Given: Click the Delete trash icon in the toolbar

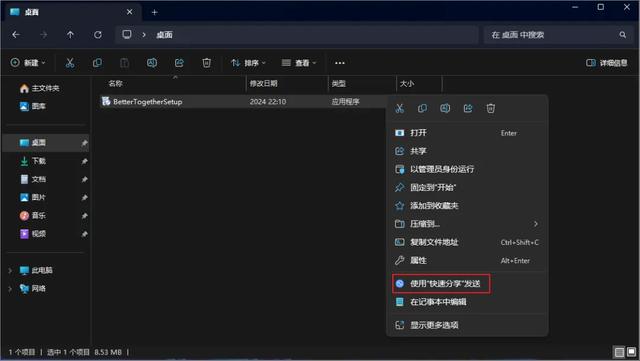Looking at the screenshot, I should point(207,63).
